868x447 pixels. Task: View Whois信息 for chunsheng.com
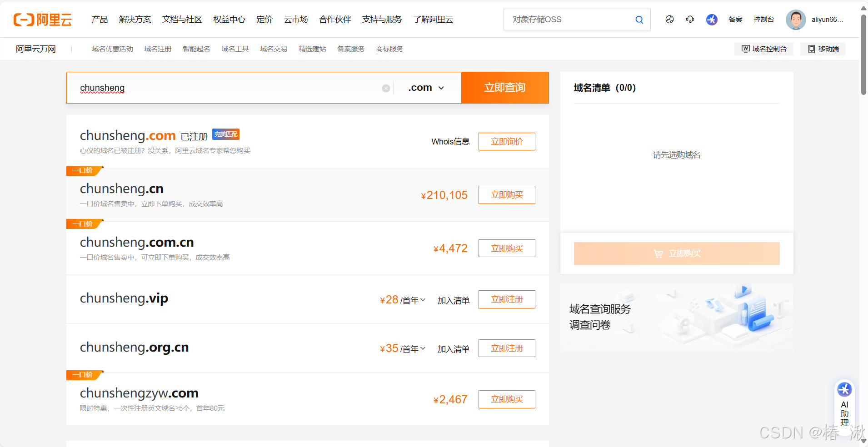pos(450,142)
